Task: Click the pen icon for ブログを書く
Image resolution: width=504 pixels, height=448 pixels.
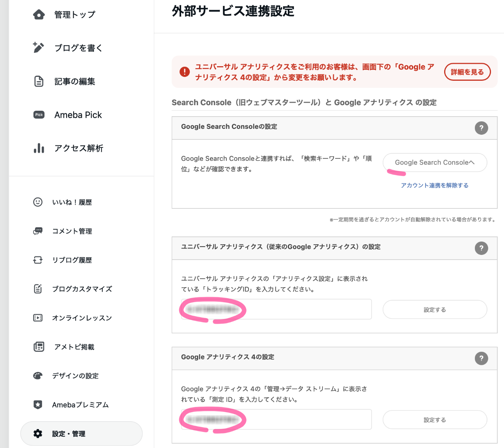Action: click(39, 48)
